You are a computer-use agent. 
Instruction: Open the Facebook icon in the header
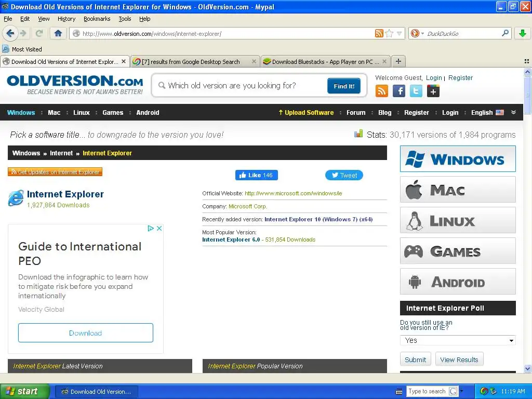point(399,91)
